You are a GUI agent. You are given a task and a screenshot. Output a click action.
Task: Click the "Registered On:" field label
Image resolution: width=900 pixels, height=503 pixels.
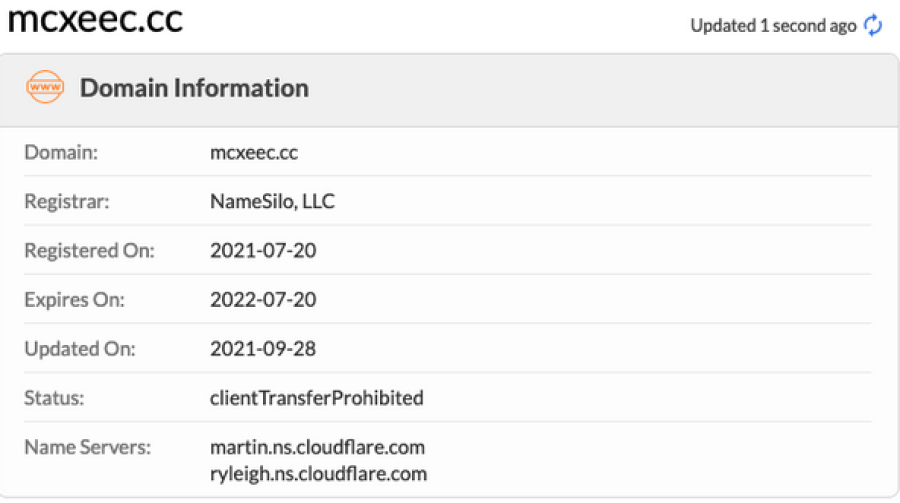pos(90,250)
